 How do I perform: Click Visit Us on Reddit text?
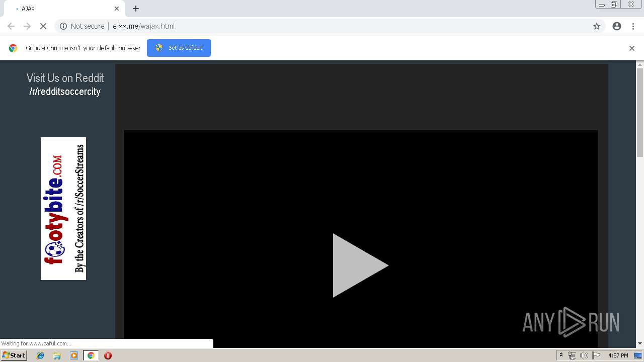click(65, 78)
